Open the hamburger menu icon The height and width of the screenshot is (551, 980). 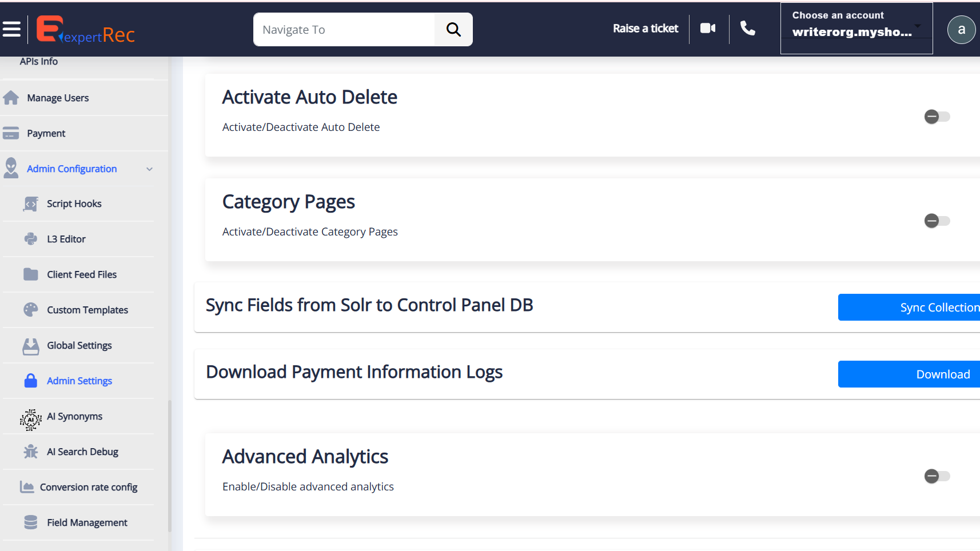pos(11,29)
